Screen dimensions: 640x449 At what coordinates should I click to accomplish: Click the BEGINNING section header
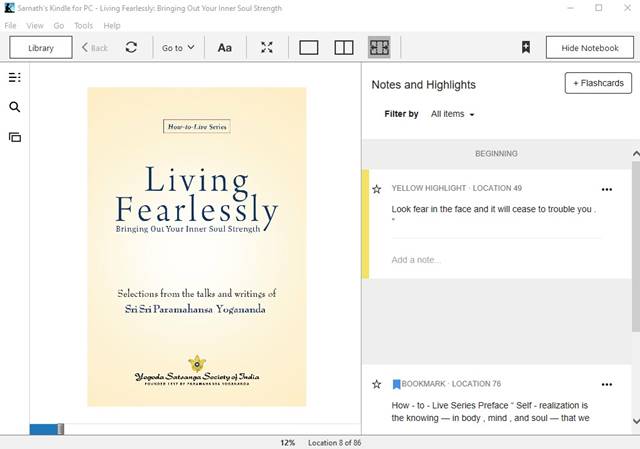coord(496,154)
